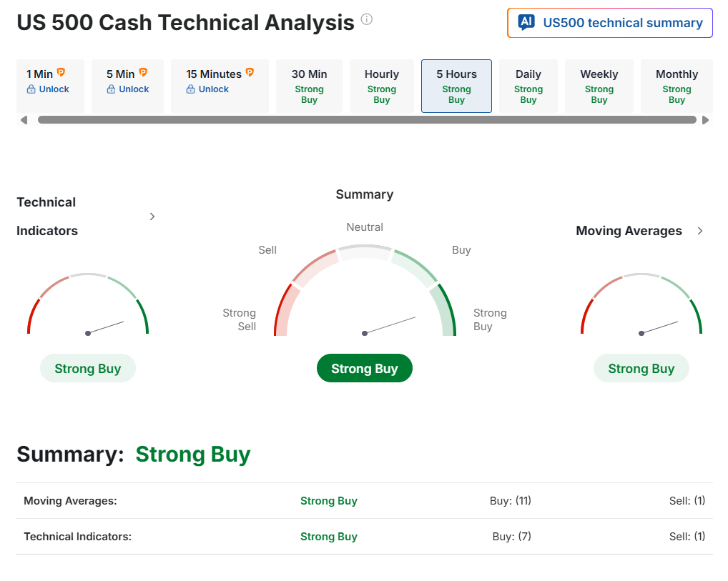Viewport: 728px width, 581px height.
Task: Click the Pro badge next to 5 Min
Action: click(x=143, y=73)
